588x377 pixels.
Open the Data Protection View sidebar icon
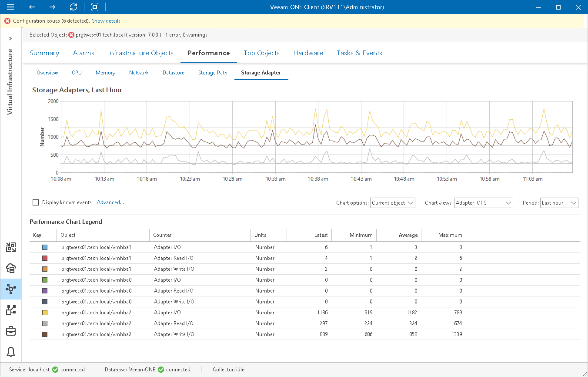11,268
